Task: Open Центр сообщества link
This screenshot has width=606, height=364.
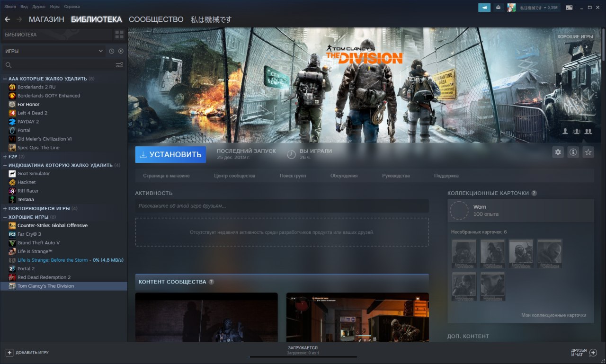Action: (234, 176)
